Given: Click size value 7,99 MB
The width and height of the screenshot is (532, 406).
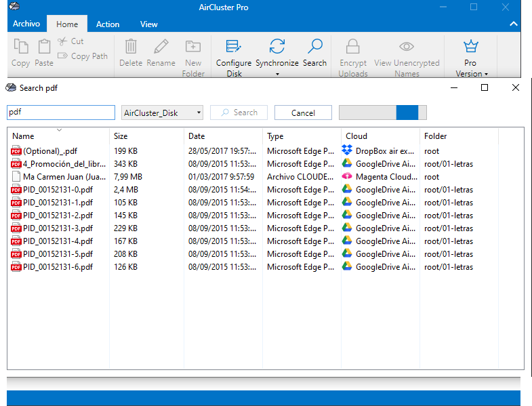Looking at the screenshot, I should click(x=128, y=177).
